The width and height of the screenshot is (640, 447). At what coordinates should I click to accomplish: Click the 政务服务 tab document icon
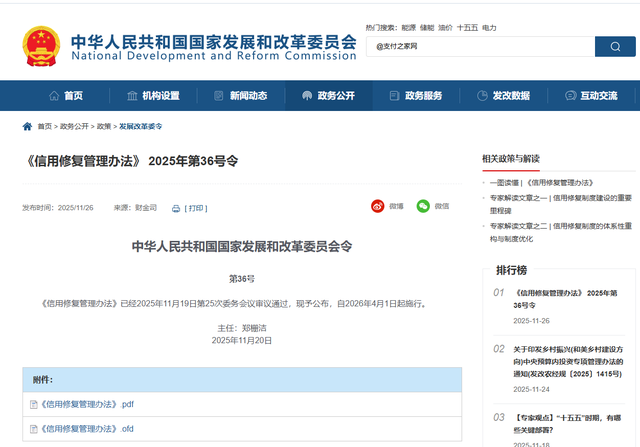394,96
